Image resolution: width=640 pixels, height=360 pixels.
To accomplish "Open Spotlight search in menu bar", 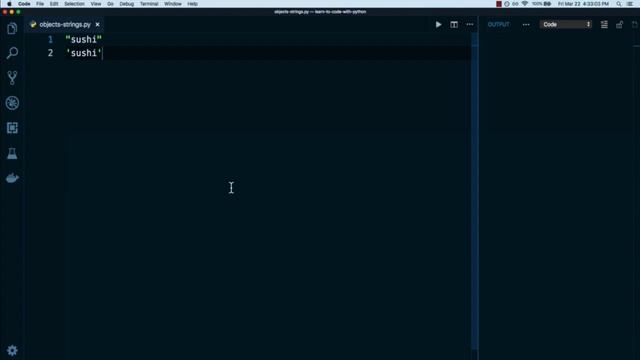I will click(x=619, y=4).
